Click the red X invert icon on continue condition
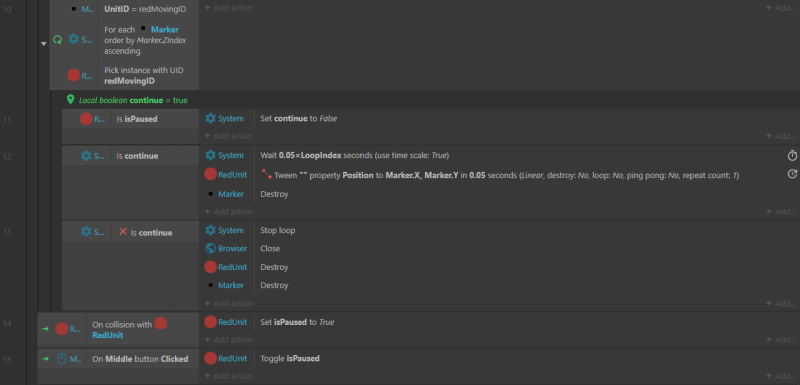The image size is (800, 385). [123, 232]
